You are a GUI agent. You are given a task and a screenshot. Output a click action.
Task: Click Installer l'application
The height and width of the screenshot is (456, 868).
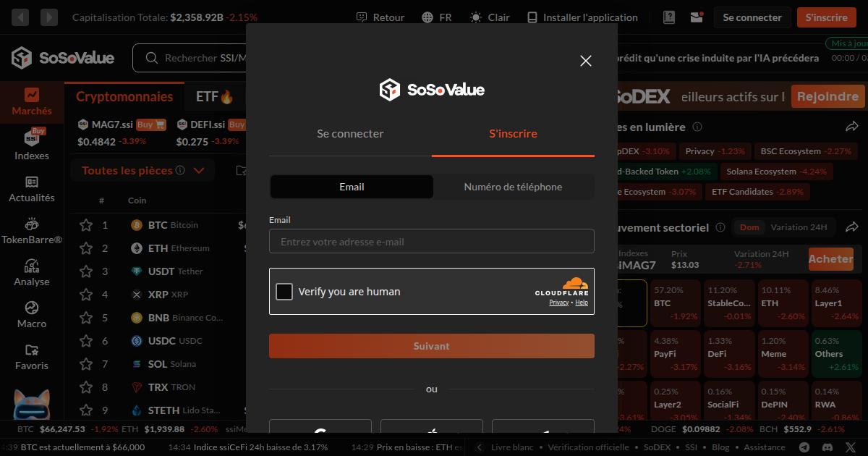point(582,17)
